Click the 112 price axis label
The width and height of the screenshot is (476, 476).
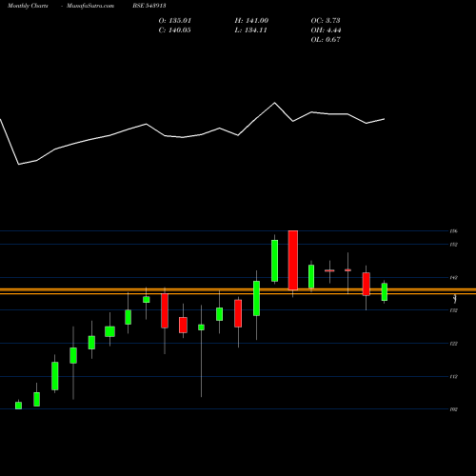coord(454,377)
